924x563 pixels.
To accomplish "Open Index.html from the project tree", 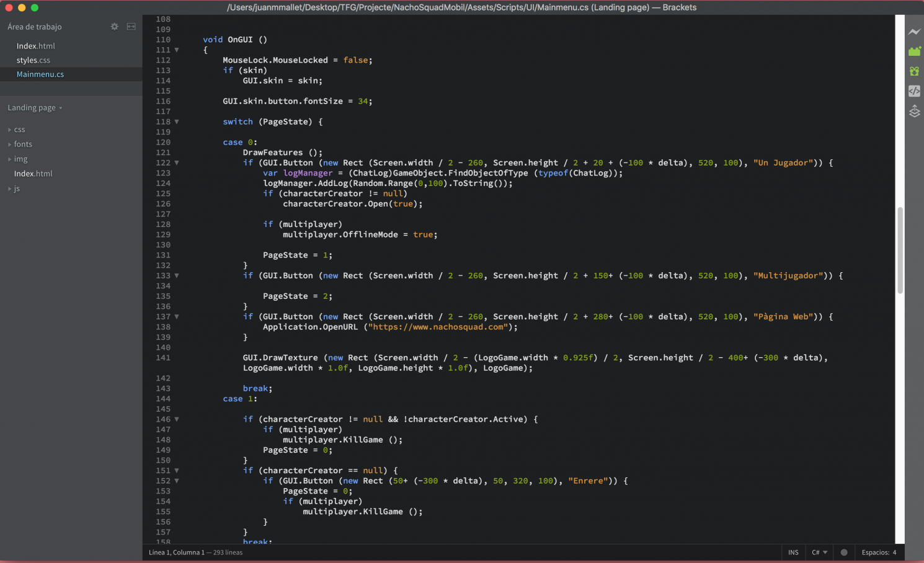I will (33, 174).
